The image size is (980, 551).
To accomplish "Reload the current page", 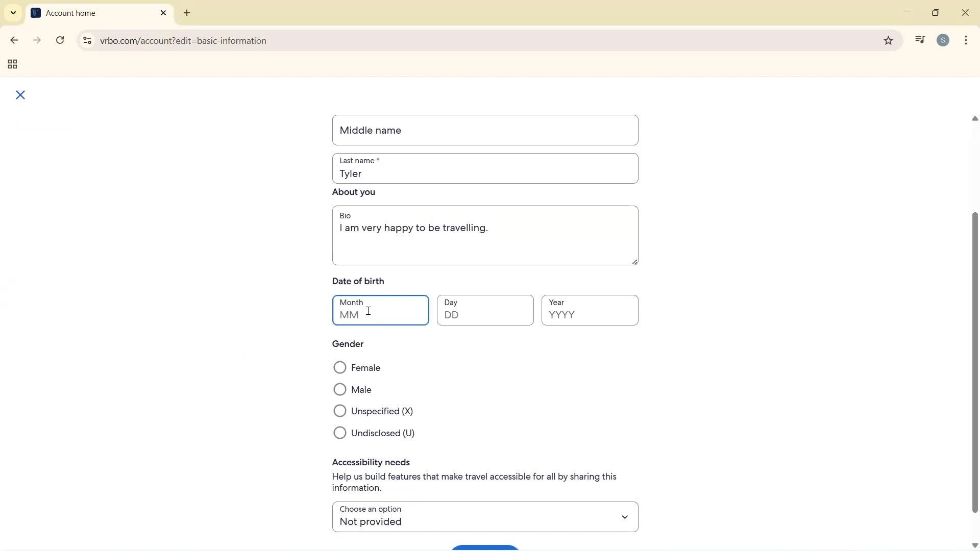I will point(60,40).
